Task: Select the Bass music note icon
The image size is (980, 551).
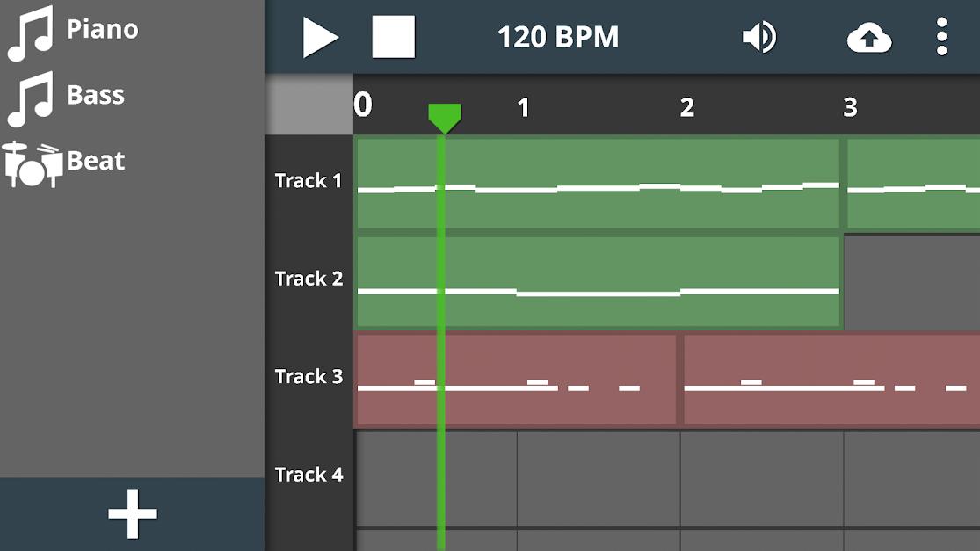Action: [x=30, y=98]
